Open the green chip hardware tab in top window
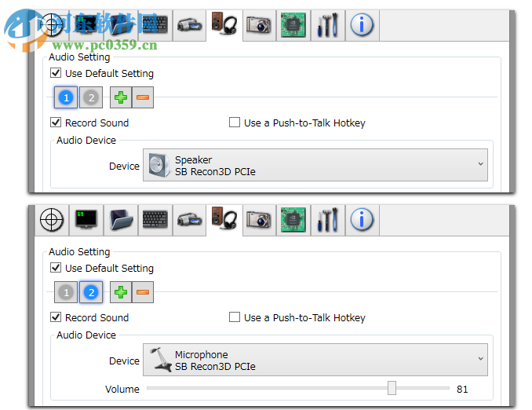Screen dimensions: 532x410 (x=293, y=25)
